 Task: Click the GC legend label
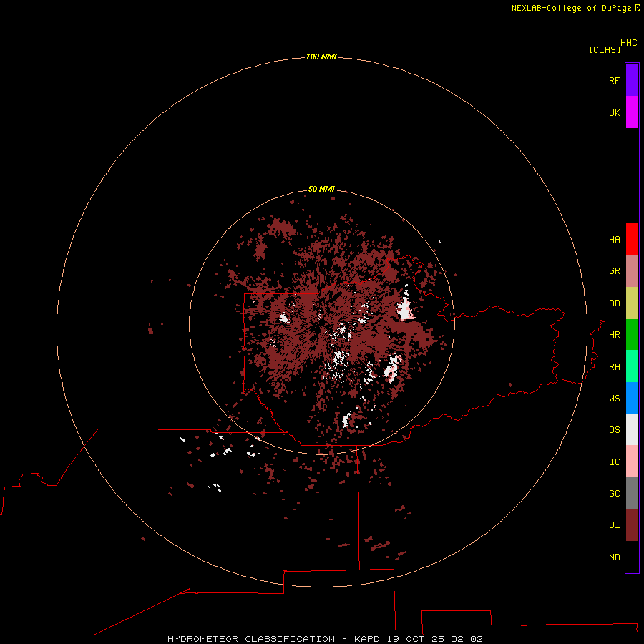coord(614,494)
